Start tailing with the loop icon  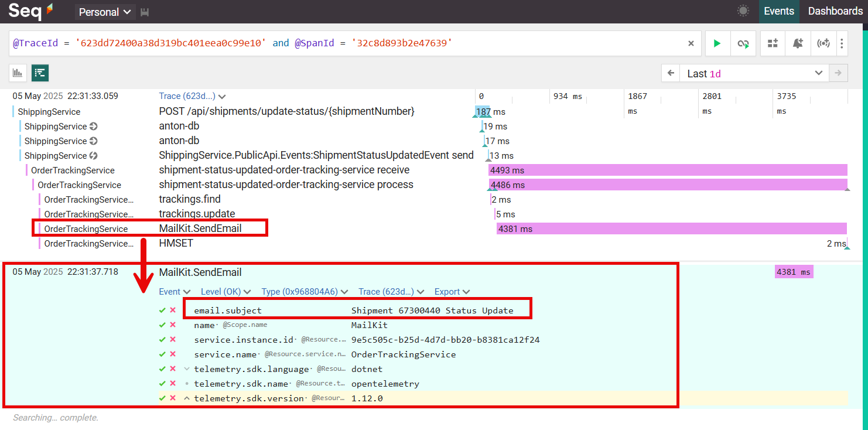tap(743, 43)
